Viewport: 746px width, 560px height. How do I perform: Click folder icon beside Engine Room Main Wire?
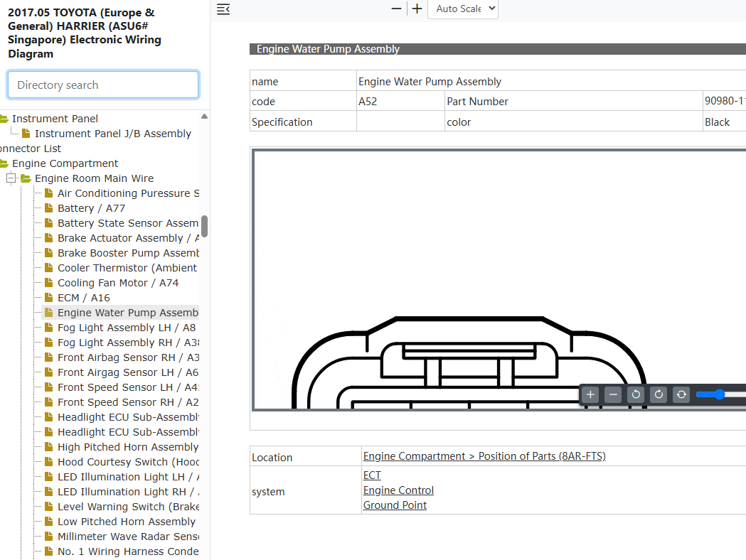[26, 178]
